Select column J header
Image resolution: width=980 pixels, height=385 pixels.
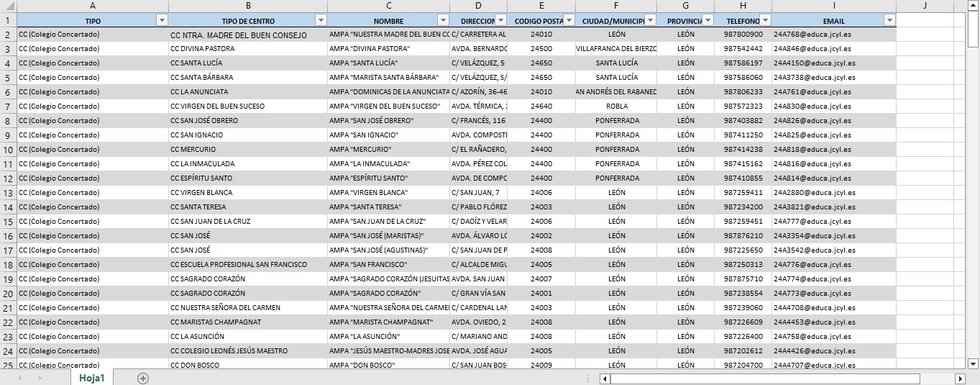point(925,6)
